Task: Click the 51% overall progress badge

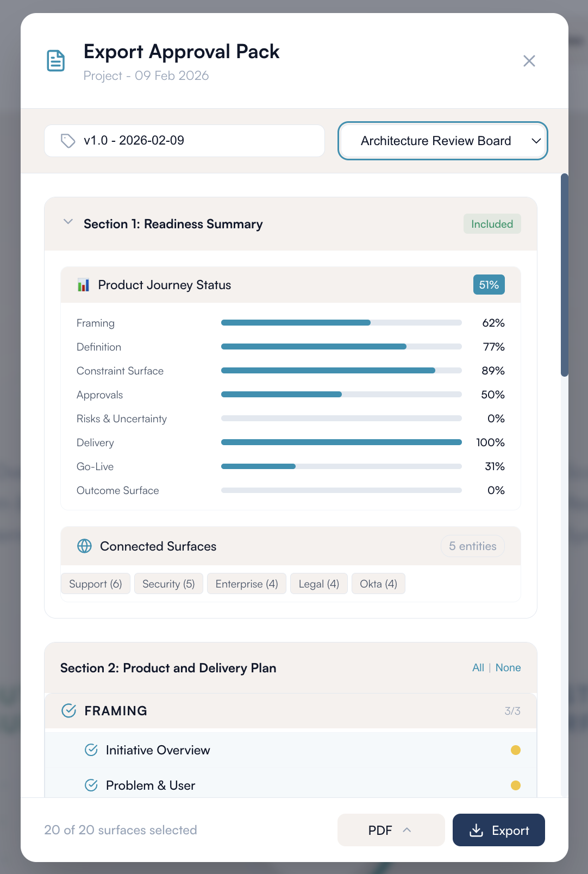Action: click(489, 285)
